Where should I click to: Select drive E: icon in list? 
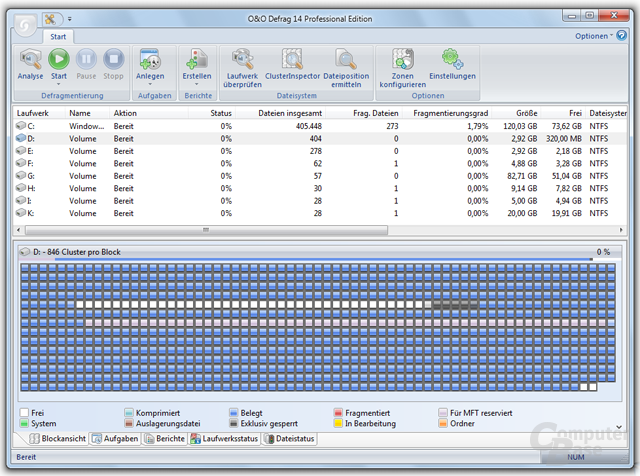(x=21, y=151)
